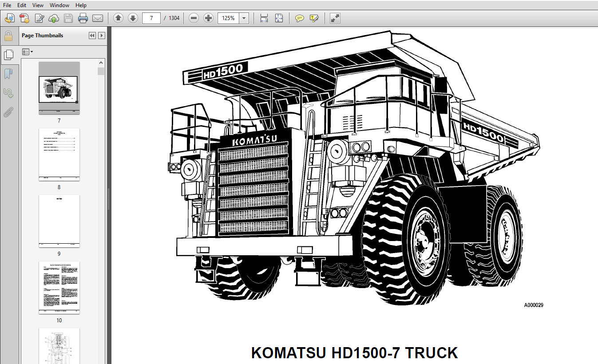Screen dimensions: 598x364
Task: Open the zoom level dropdown arrow
Action: pyautogui.click(x=244, y=18)
